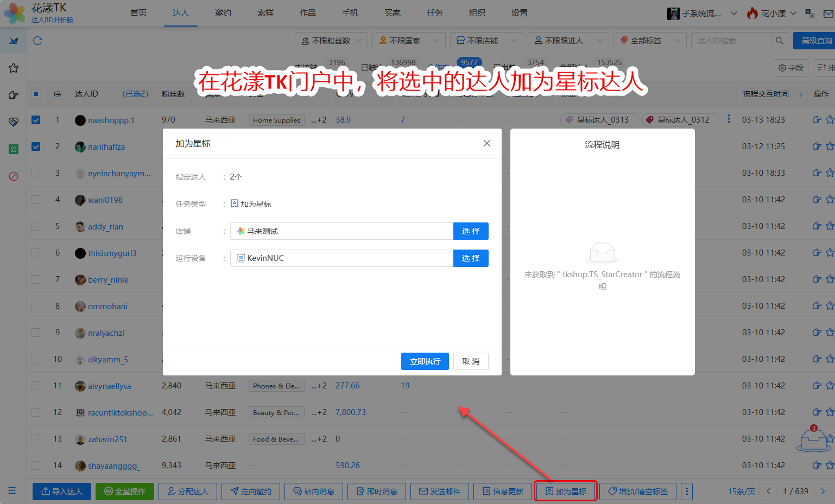Open the floating inbox notification icon
This screenshot has width=835, height=504.
click(x=813, y=439)
